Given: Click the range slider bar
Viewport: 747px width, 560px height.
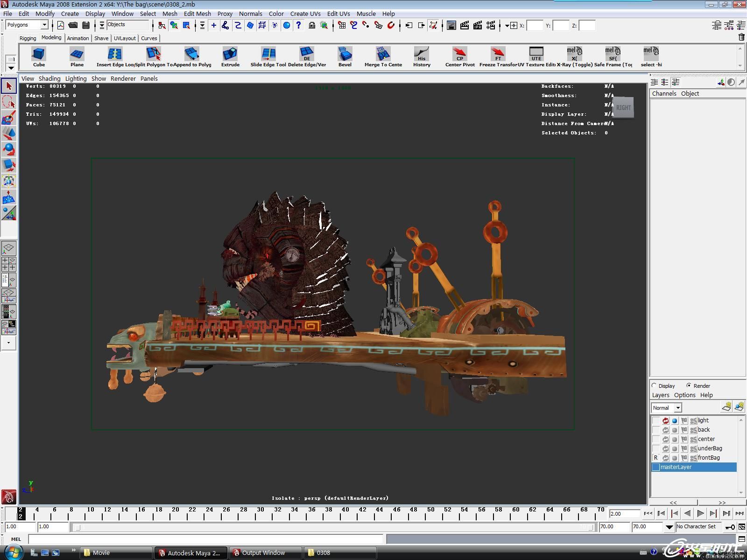Looking at the screenshot, I should 334,527.
